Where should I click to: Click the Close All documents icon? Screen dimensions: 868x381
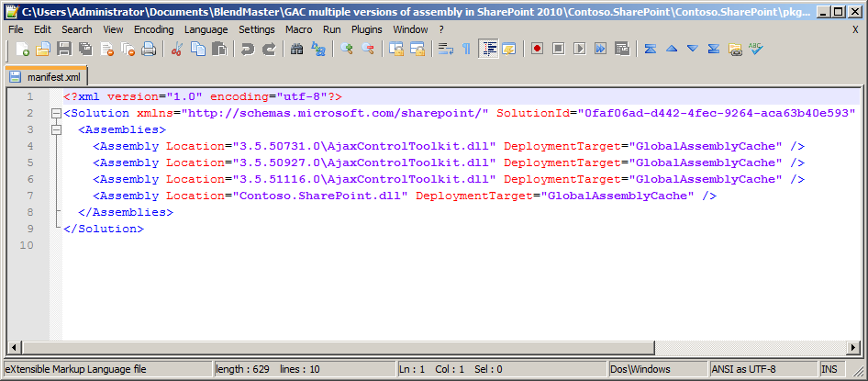[128, 50]
